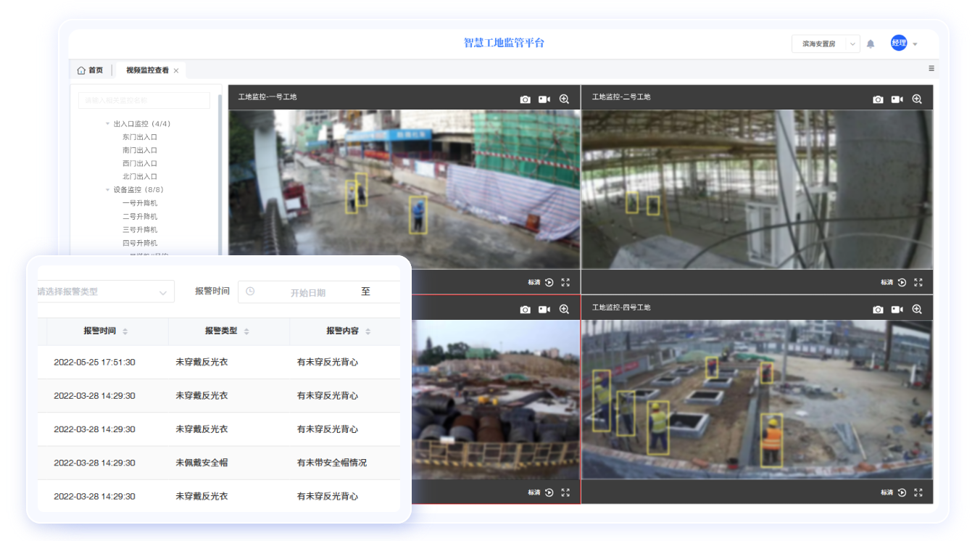Collapse the 设备监控 (8/8) tree group
The width and height of the screenshot is (980, 541).
tap(108, 190)
